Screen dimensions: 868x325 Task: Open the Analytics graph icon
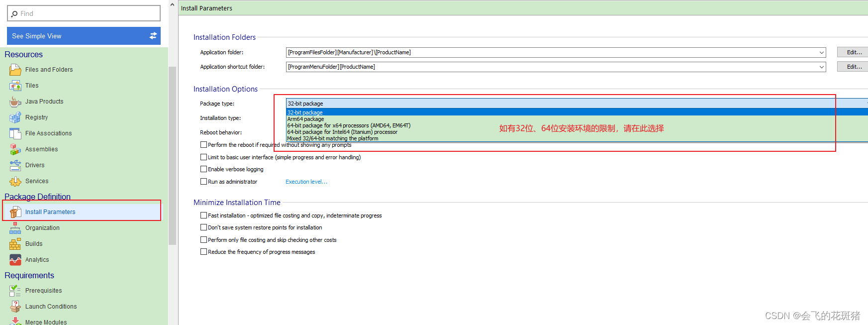[15, 260]
